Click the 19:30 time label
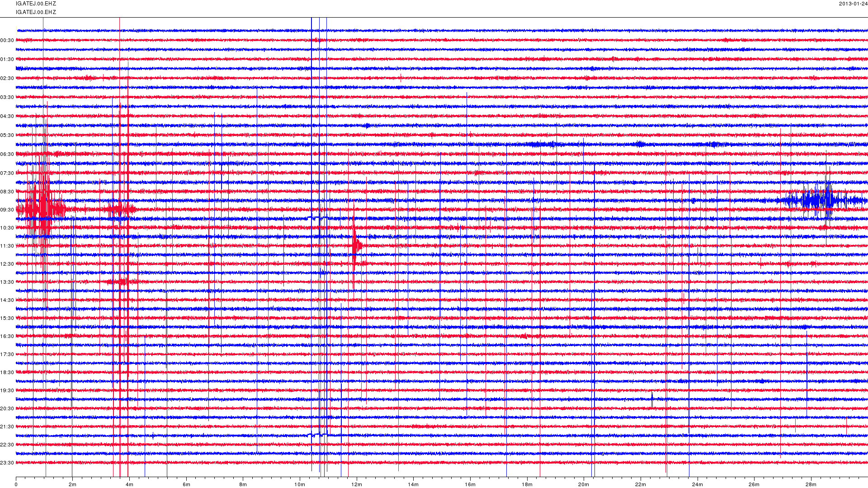 click(7, 391)
